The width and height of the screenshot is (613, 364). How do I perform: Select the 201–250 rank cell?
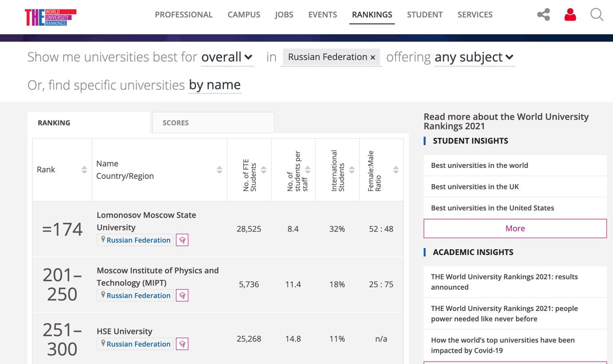(62, 285)
